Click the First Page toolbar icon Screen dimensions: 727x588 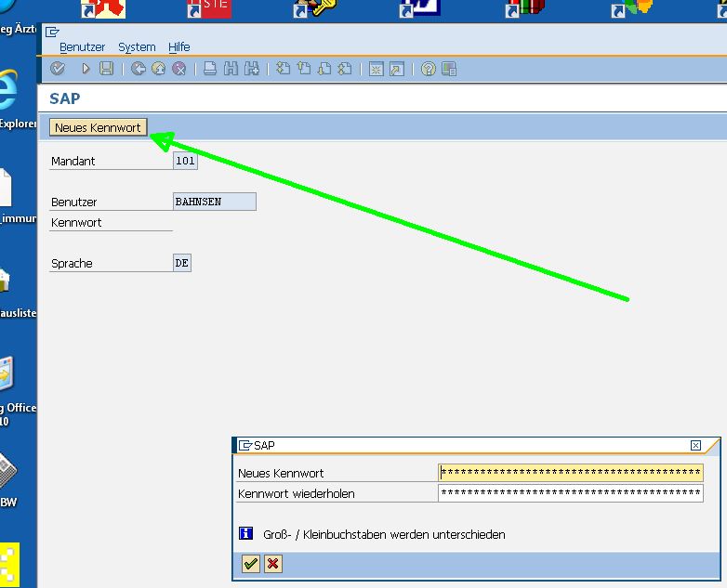(x=283, y=69)
